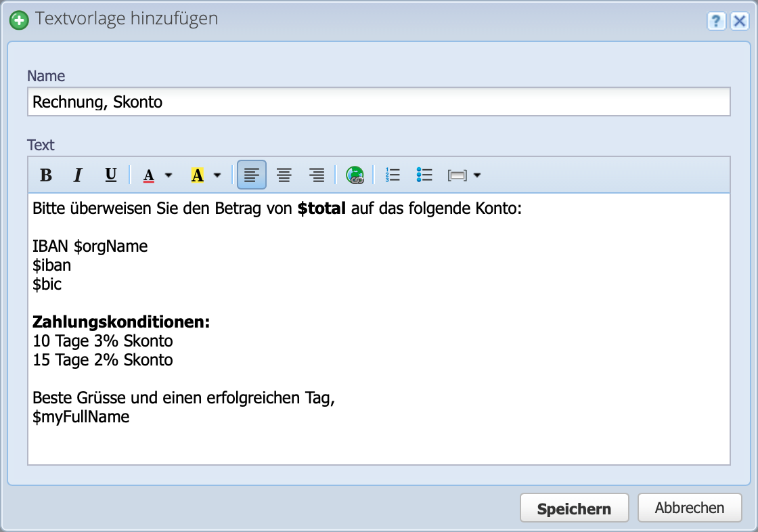758x532 pixels.
Task: Open the font color dropdown arrow
Action: (x=169, y=175)
